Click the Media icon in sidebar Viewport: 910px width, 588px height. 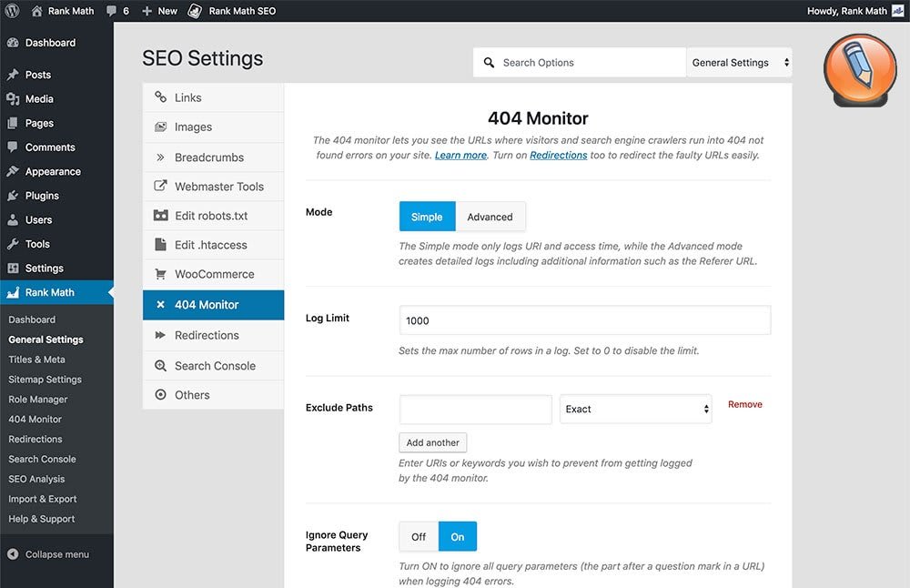(x=13, y=99)
